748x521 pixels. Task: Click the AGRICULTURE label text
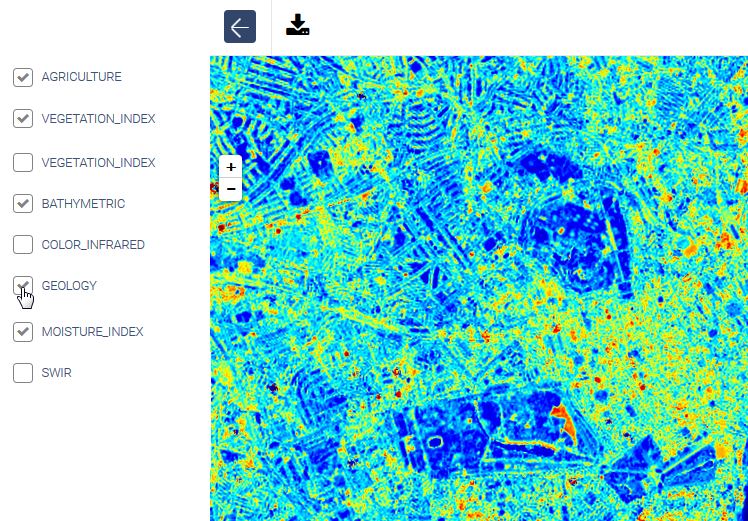point(82,77)
